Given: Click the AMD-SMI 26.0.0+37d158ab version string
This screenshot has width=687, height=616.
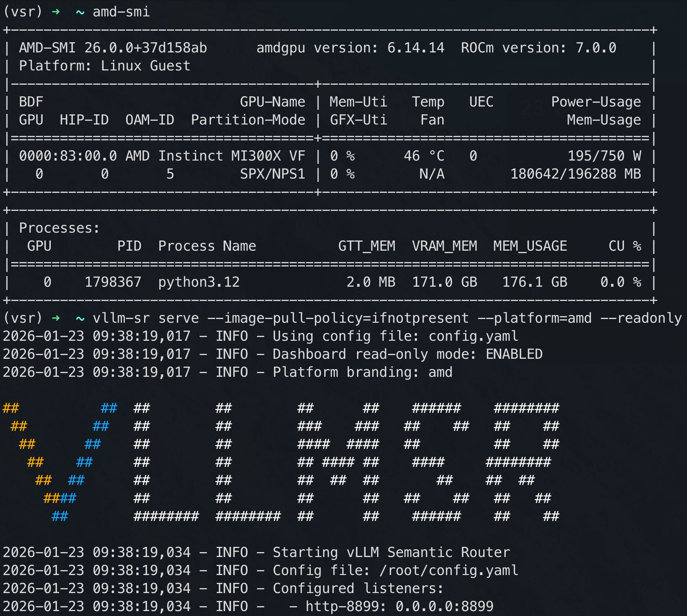Looking at the screenshot, I should coord(113,48).
